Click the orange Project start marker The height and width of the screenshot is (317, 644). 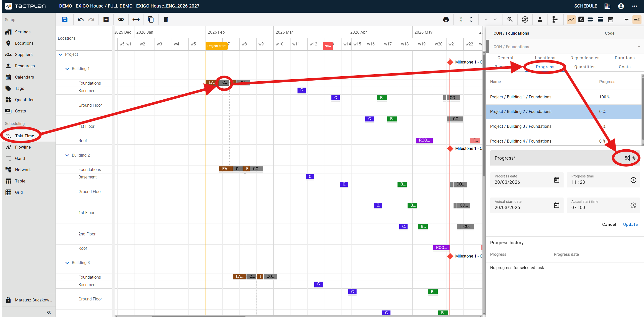216,46
